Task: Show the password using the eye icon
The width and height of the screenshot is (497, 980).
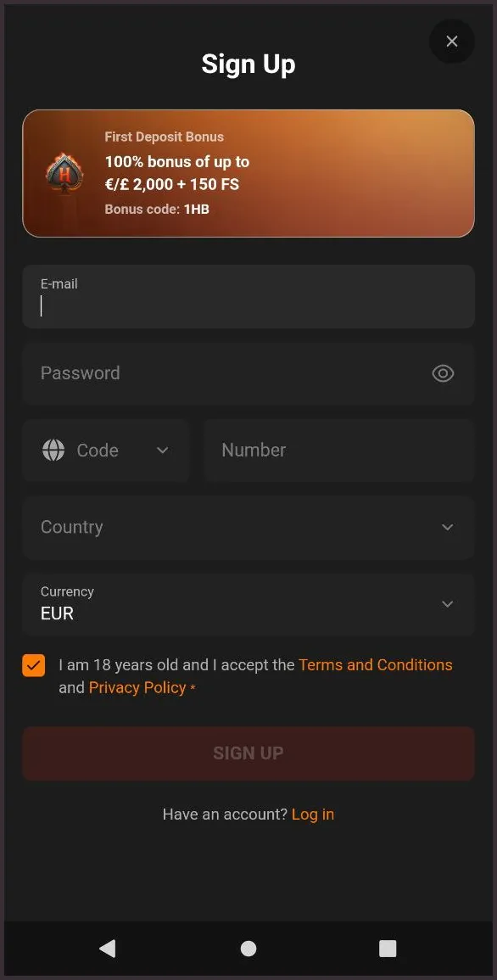Action: click(443, 373)
